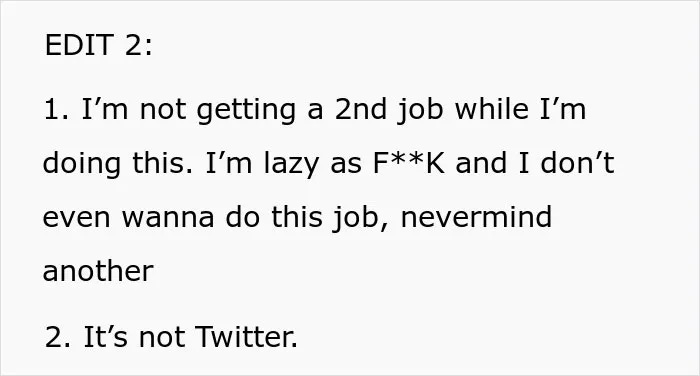The width and height of the screenshot is (700, 376).
Task: Click 'job,' before nevermind
Action: (x=361, y=218)
